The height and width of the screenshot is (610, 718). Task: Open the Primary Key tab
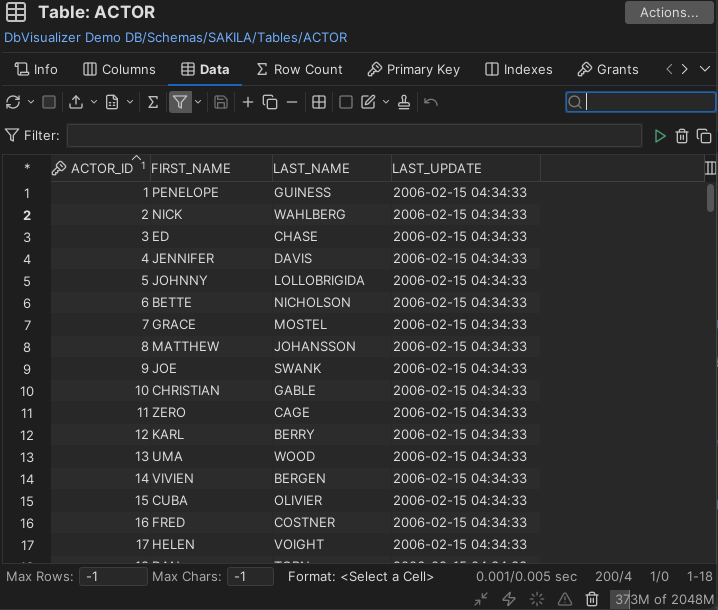click(413, 69)
